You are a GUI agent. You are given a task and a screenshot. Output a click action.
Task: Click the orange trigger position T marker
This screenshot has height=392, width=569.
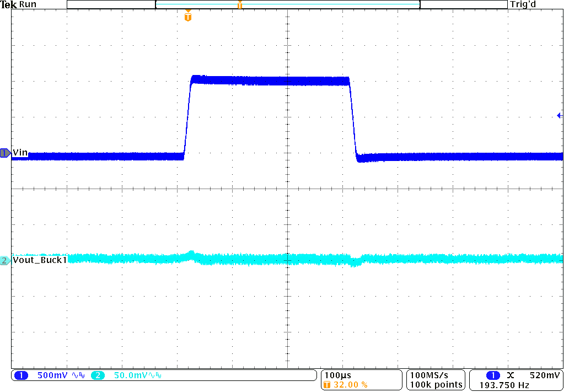[x=187, y=16]
